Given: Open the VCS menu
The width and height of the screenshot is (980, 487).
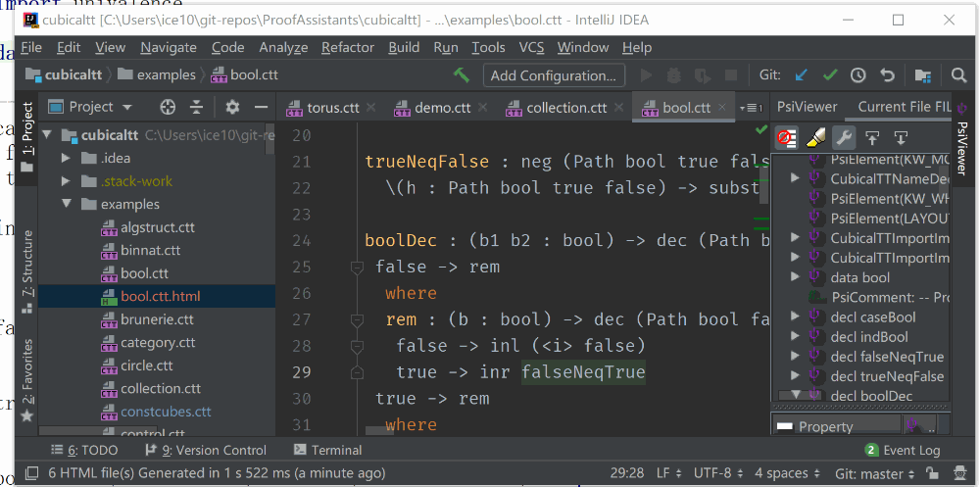Looking at the screenshot, I should click(531, 47).
